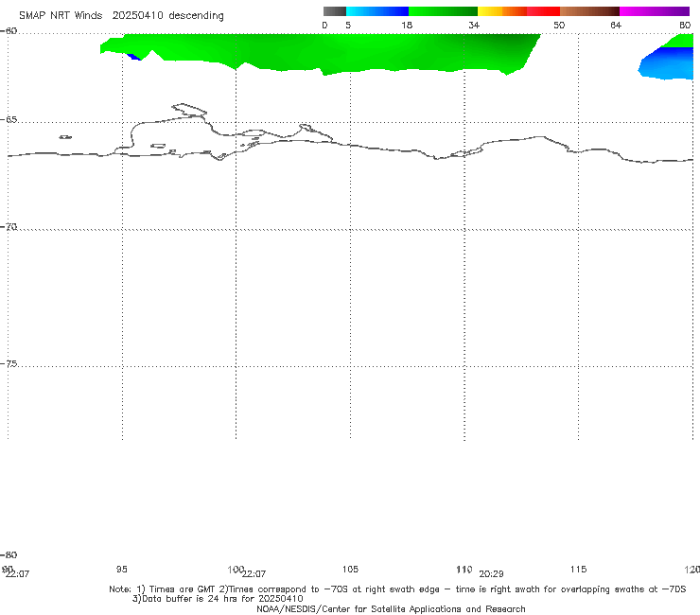Click the longitude label '95'
This screenshot has width=700, height=615.
coord(121,569)
